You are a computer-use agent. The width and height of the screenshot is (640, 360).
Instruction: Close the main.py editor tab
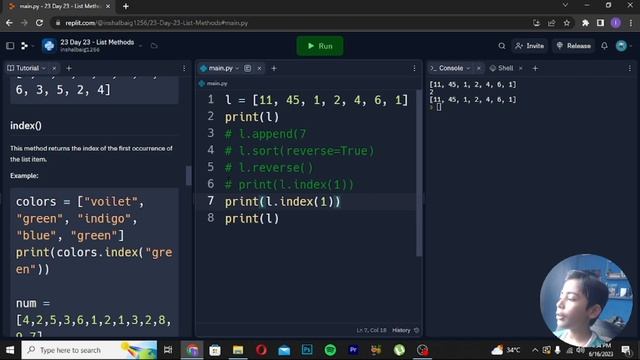click(259, 68)
